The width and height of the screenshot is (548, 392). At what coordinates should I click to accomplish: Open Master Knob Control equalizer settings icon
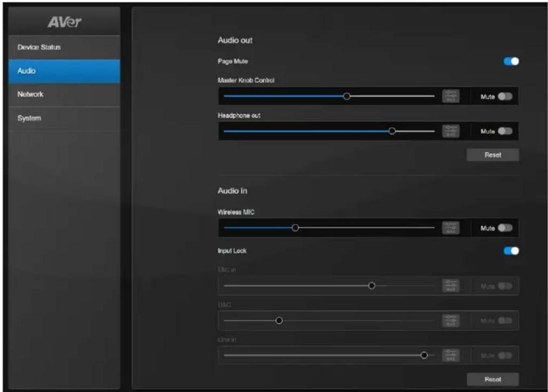coord(451,96)
